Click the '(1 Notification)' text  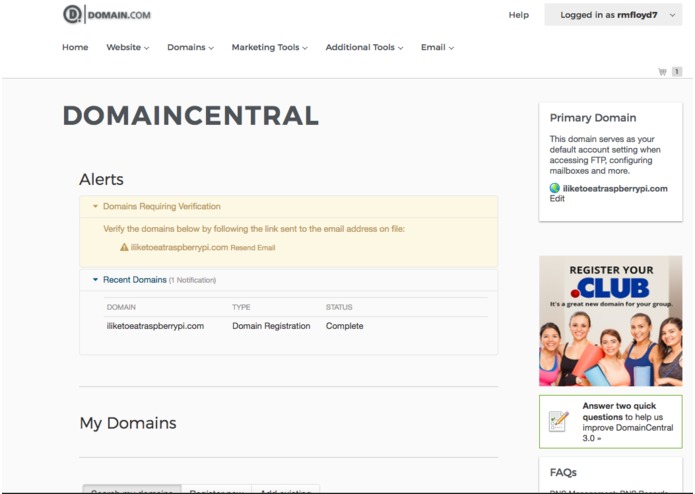click(192, 280)
